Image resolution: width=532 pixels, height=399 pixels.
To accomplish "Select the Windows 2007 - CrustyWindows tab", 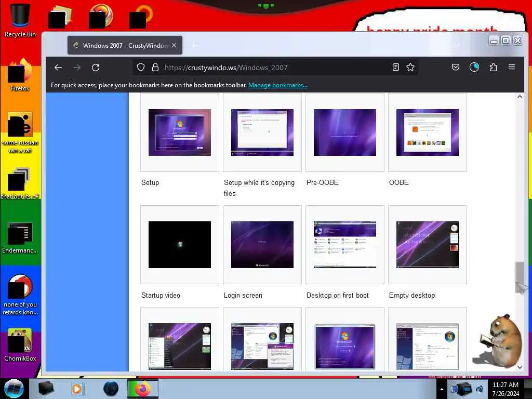I will 125,46.
